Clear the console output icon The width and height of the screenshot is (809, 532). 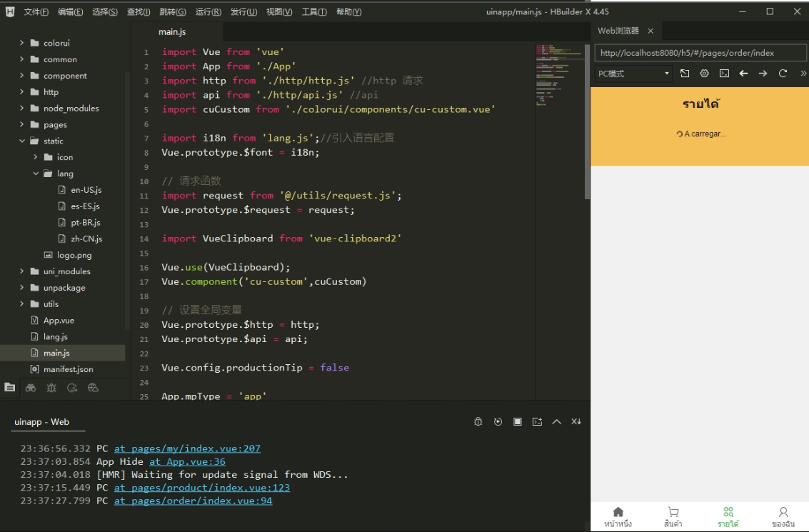point(576,421)
